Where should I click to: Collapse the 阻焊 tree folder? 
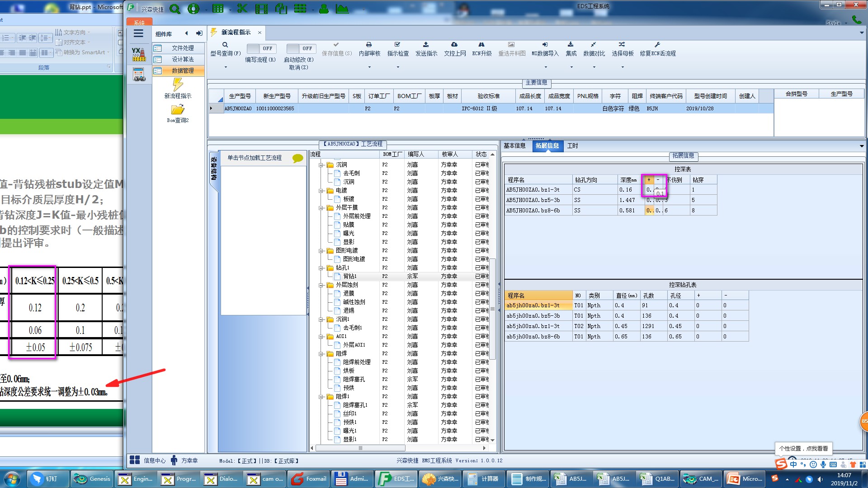point(321,354)
